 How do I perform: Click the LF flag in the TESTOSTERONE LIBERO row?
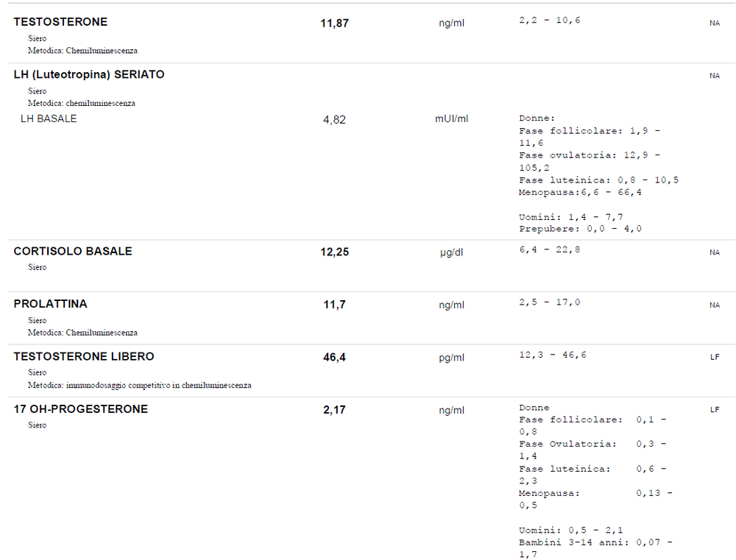point(714,358)
